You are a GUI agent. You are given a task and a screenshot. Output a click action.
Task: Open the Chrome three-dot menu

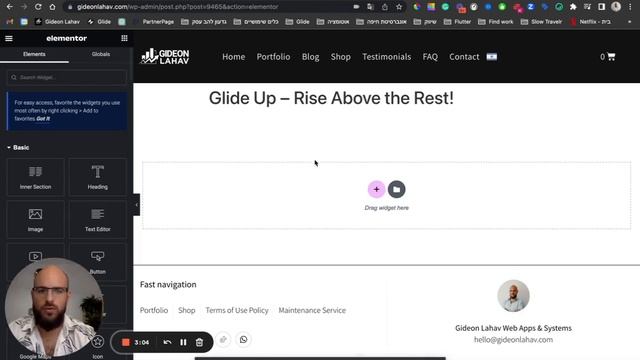click(x=630, y=7)
